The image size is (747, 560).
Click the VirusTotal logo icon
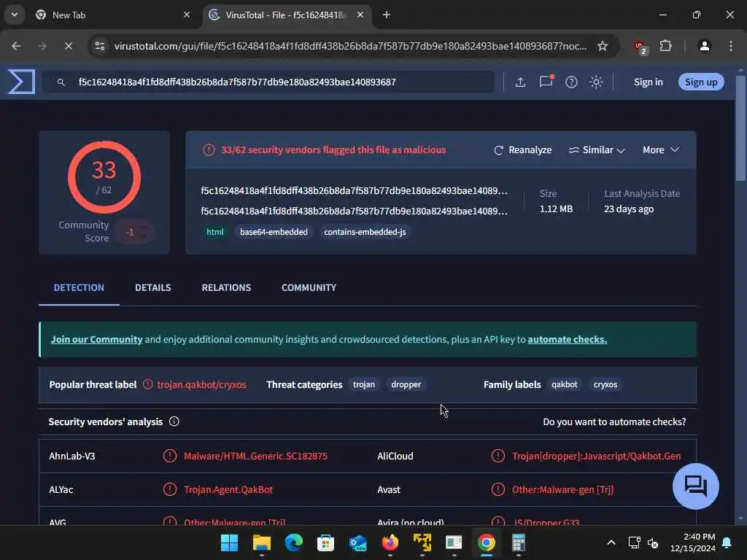point(21,82)
